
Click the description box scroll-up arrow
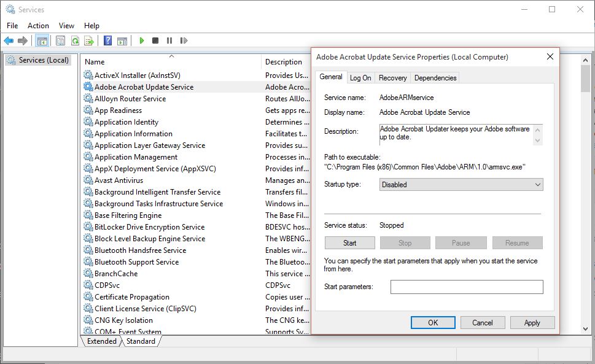click(x=537, y=130)
